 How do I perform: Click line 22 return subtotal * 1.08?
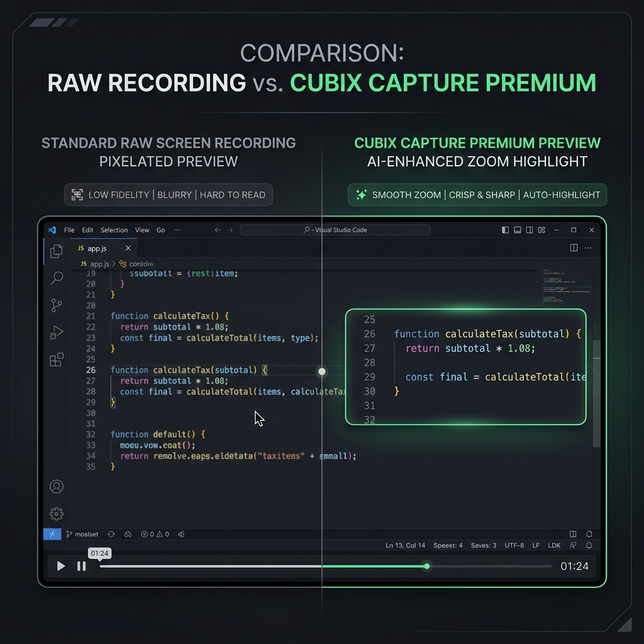(x=174, y=327)
